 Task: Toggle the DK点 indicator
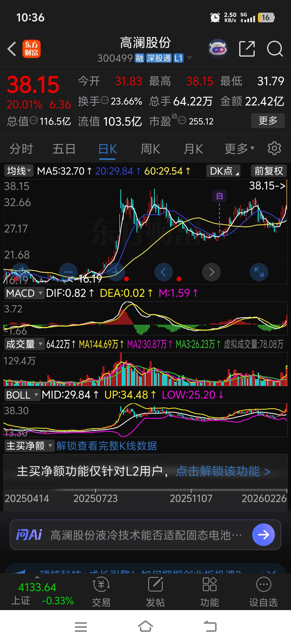click(223, 171)
